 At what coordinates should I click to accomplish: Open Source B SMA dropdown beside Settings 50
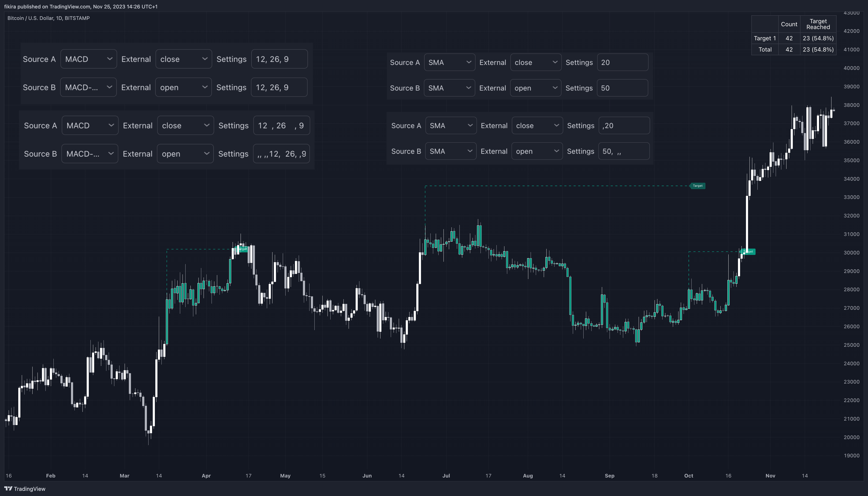click(x=449, y=88)
